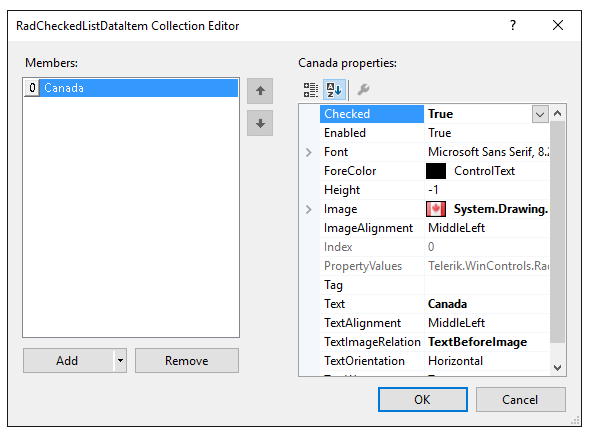The width and height of the screenshot is (595, 437).
Task: Open the Add button dropdown arrow
Action: 120,360
